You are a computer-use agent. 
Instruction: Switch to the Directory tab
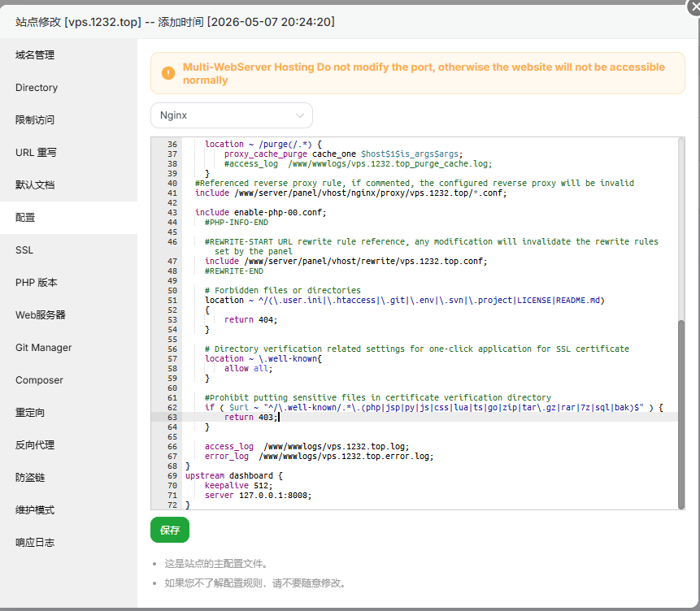coord(37,88)
